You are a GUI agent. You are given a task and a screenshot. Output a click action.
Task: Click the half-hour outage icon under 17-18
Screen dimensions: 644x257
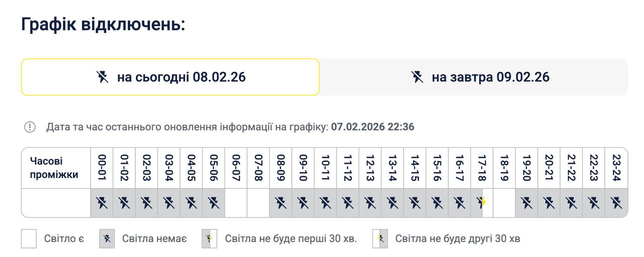click(x=482, y=203)
